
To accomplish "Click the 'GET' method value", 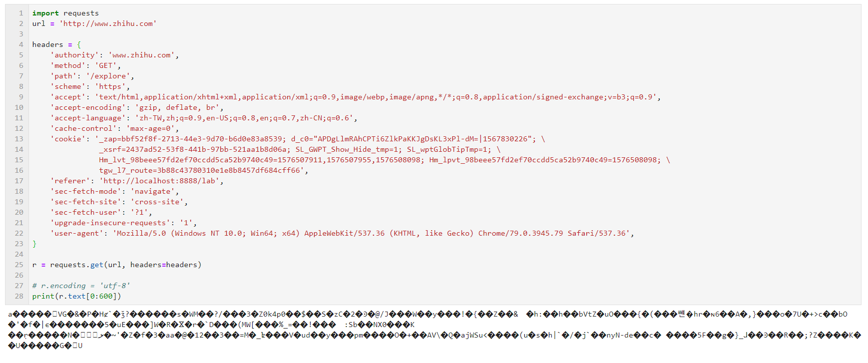I will 105,65.
